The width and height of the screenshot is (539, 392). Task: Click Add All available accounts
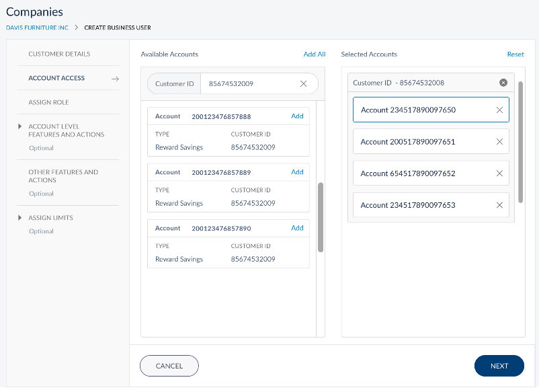314,54
